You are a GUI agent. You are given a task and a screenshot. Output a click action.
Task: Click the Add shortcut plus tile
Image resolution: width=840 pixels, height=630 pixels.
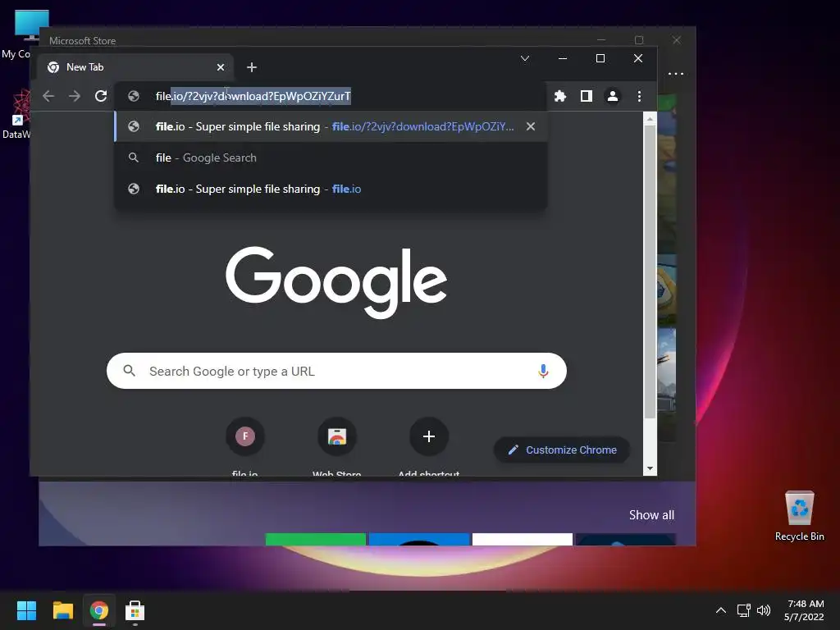[428, 436]
